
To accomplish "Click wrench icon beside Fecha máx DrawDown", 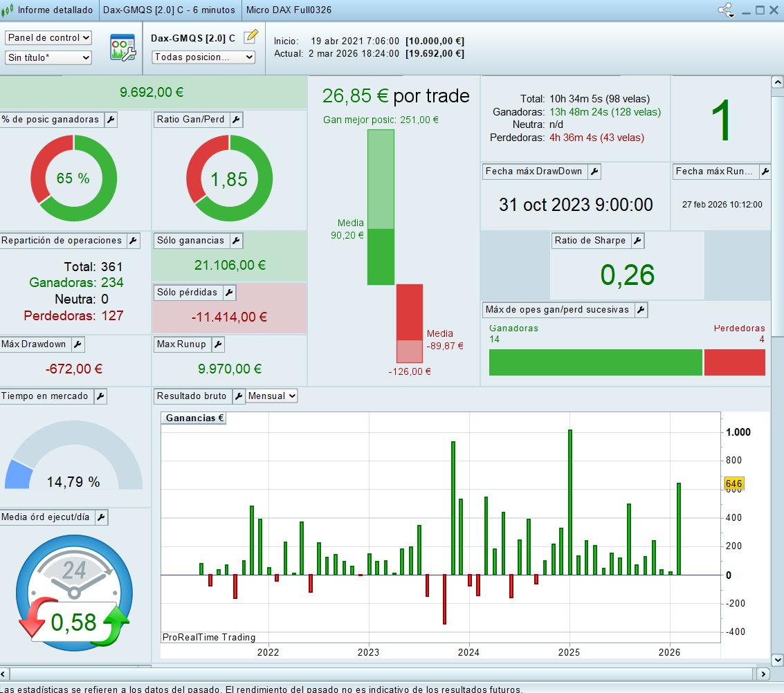I will [x=594, y=172].
